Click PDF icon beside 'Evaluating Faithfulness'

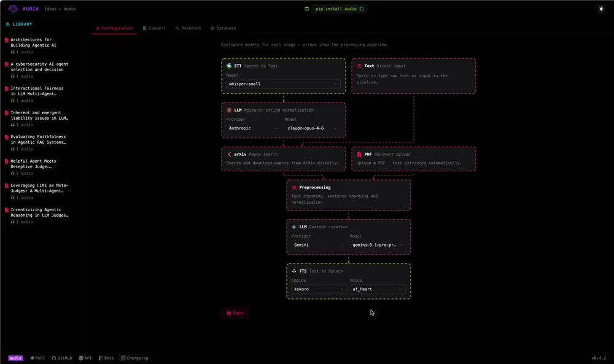click(6, 137)
